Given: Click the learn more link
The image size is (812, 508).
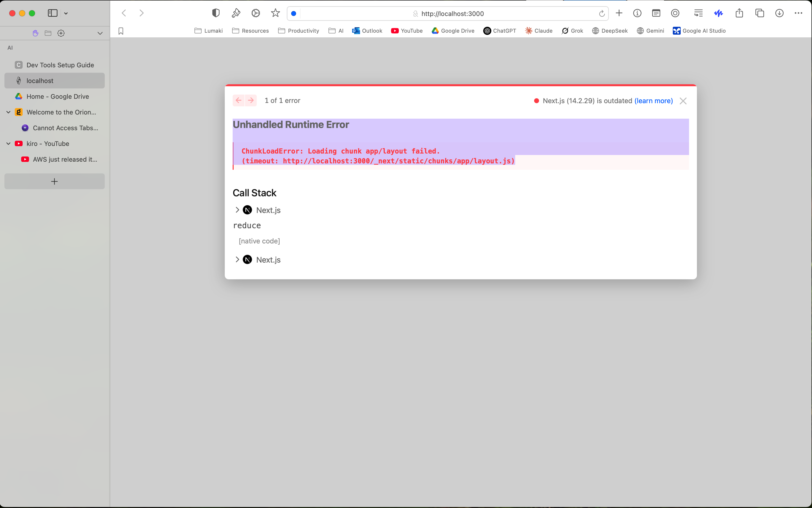Looking at the screenshot, I should 653,101.
